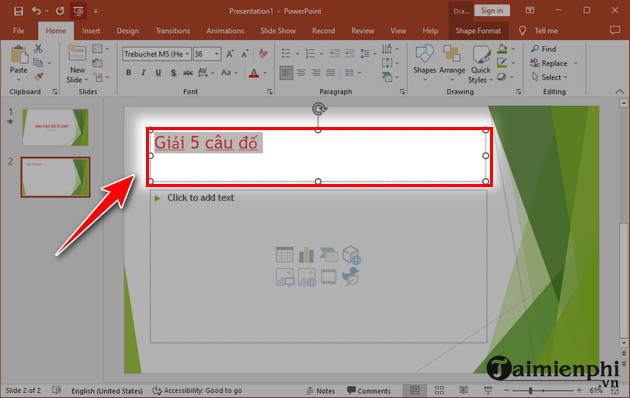Collapse the ribbon chevron
630x398 pixels.
tap(619, 92)
